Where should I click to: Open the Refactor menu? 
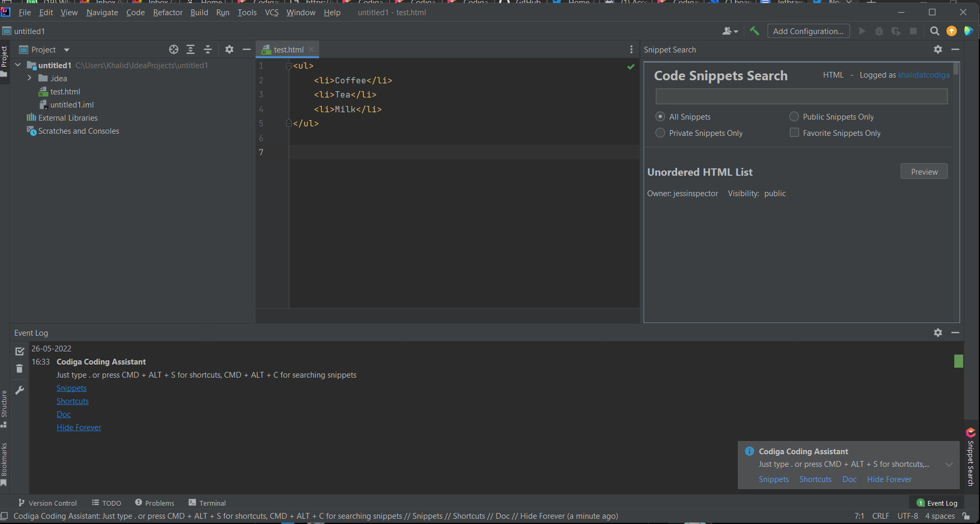pyautogui.click(x=168, y=12)
